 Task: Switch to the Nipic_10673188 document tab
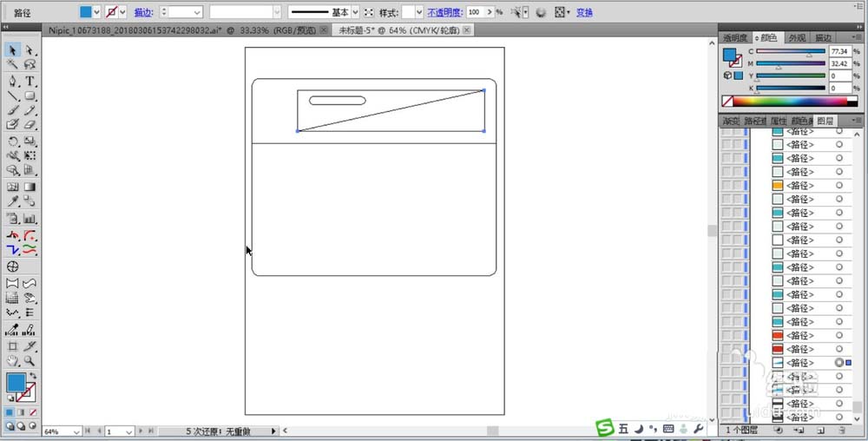pos(188,30)
